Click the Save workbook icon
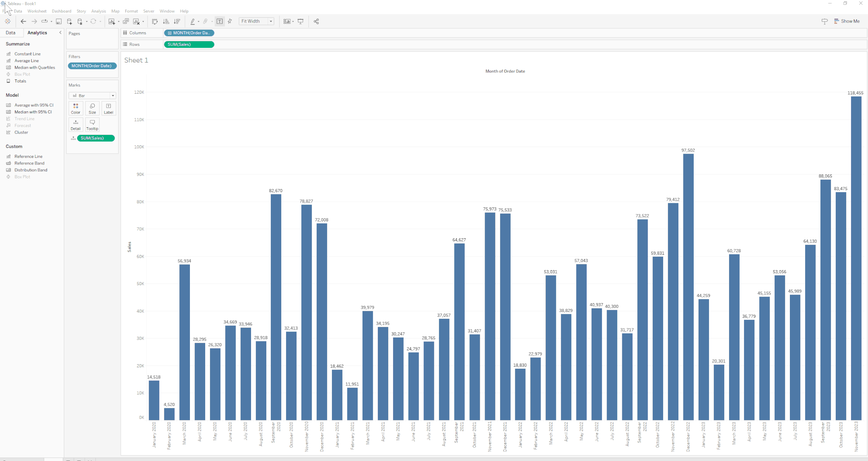The height and width of the screenshot is (461, 868). [x=59, y=22]
